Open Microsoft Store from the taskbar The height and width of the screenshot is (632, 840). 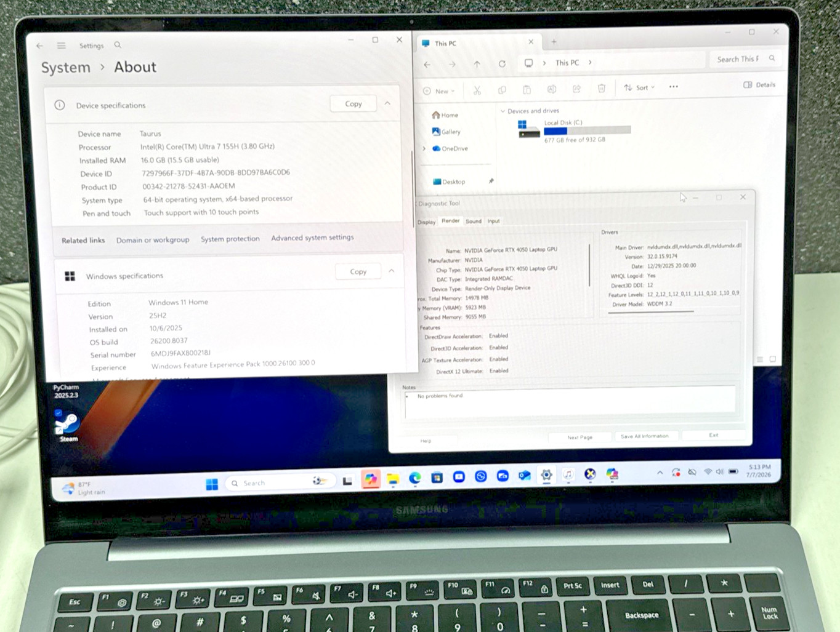point(437,478)
